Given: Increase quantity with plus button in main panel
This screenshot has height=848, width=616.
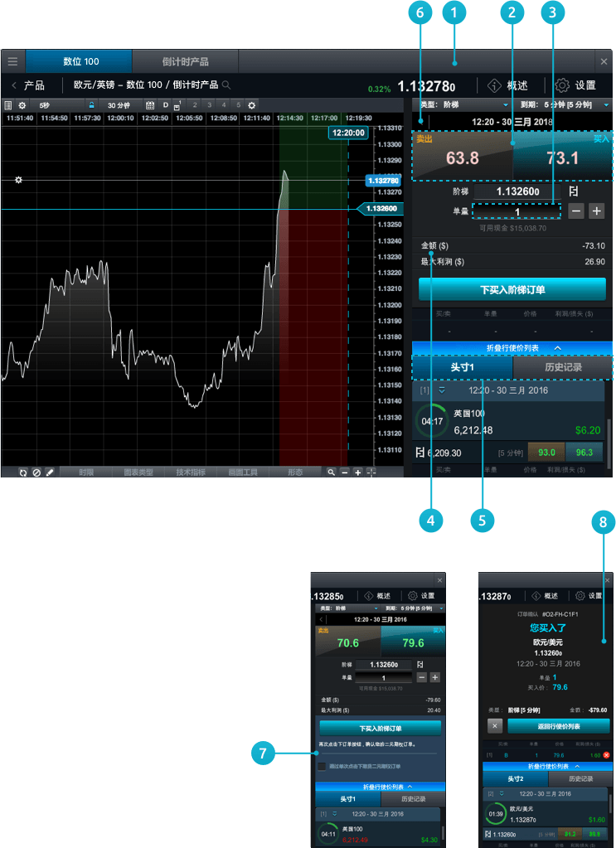Looking at the screenshot, I should [x=597, y=211].
